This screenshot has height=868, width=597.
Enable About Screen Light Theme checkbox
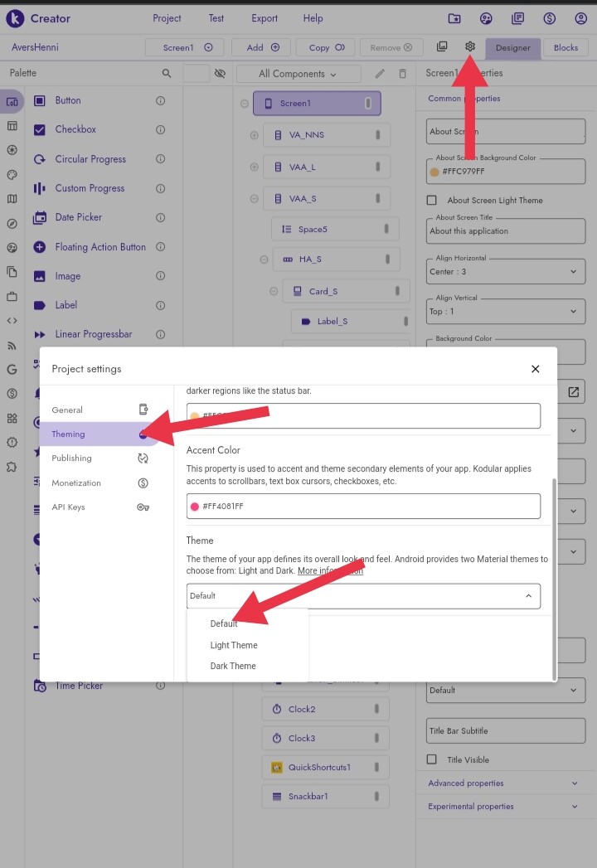coord(431,201)
